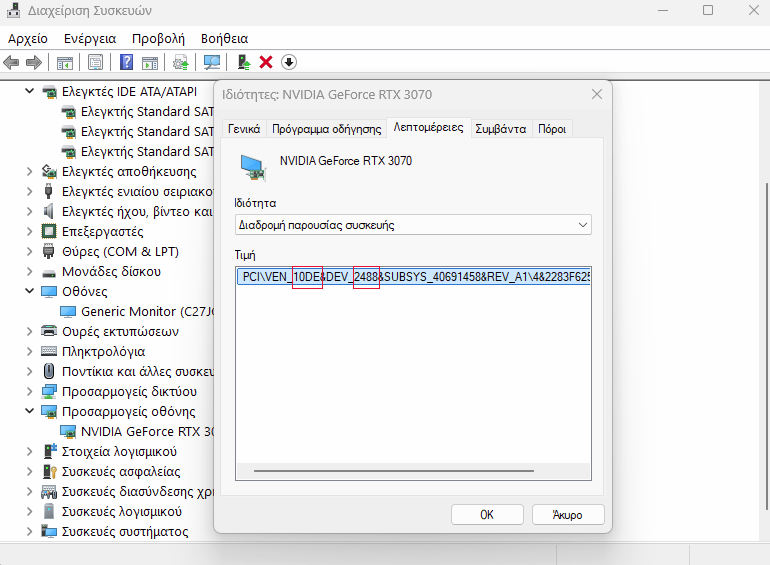
Task: Click the Στοιχεία λογισμικού component icon
Action: point(50,451)
